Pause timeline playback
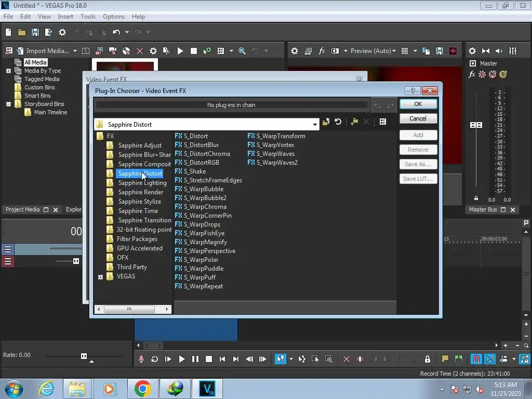The image size is (532, 399). pos(195,359)
